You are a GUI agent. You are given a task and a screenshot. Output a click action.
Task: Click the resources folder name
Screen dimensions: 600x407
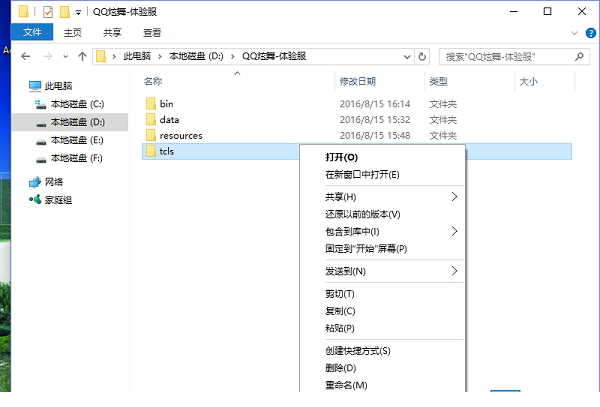coord(181,135)
